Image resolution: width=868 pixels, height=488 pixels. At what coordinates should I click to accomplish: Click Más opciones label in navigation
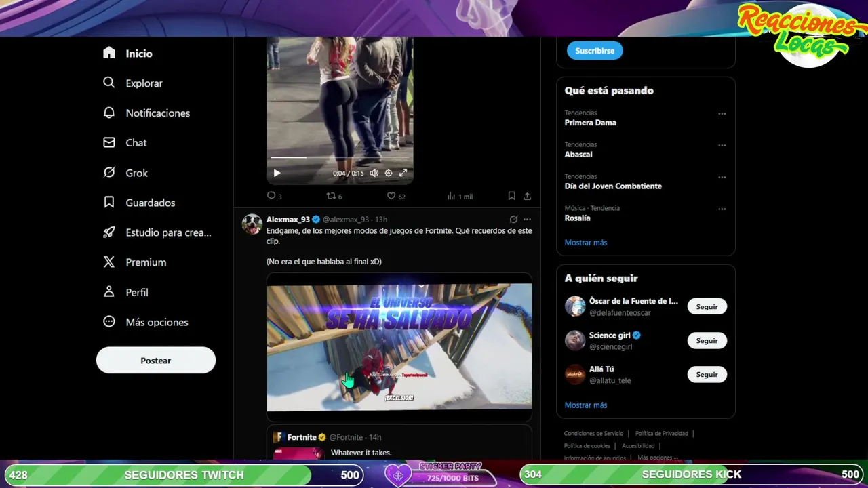pos(157,322)
